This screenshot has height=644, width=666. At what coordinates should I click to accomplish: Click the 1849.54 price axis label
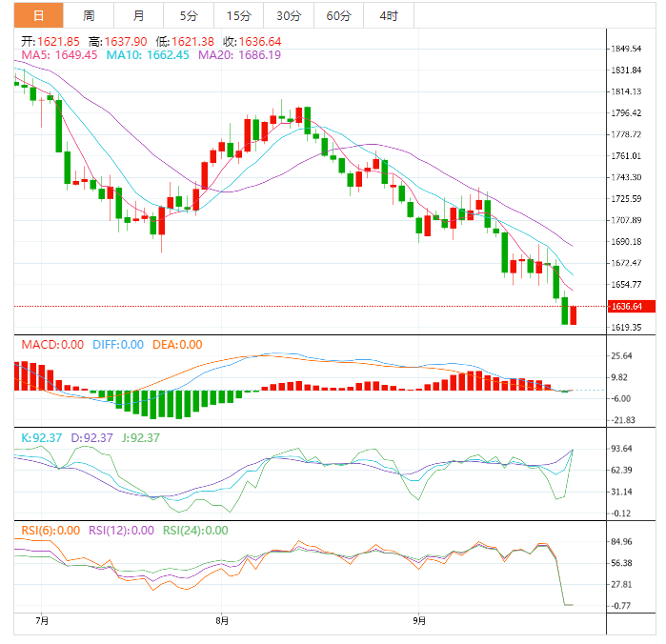[x=626, y=49]
